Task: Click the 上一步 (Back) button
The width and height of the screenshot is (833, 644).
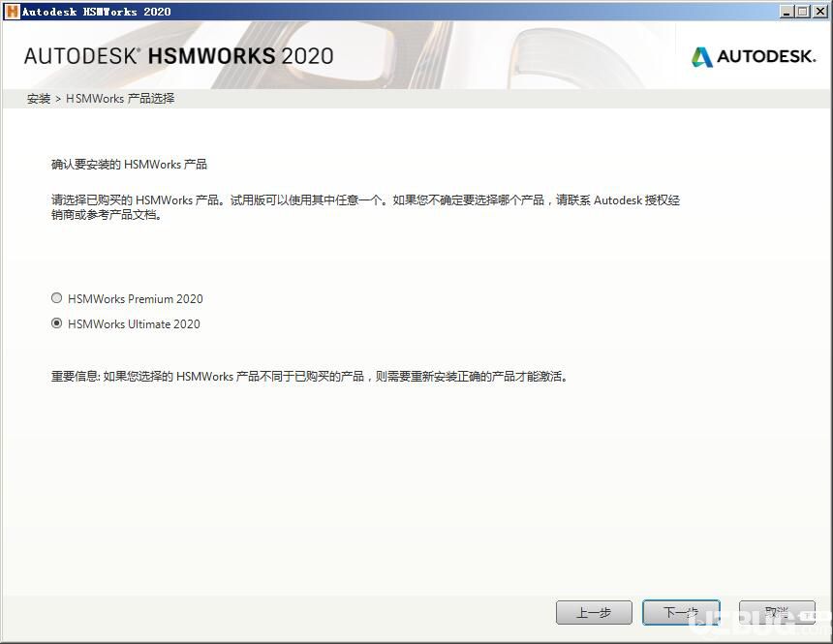Action: [594, 613]
